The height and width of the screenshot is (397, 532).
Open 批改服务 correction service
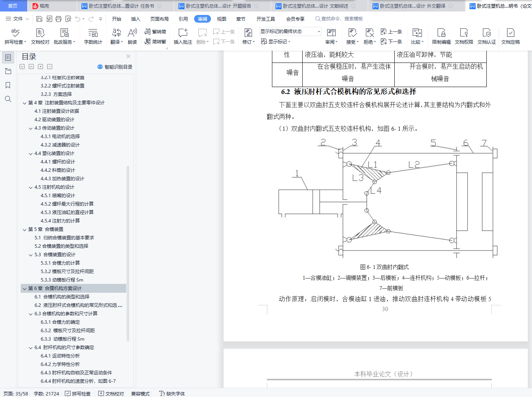tap(64, 36)
